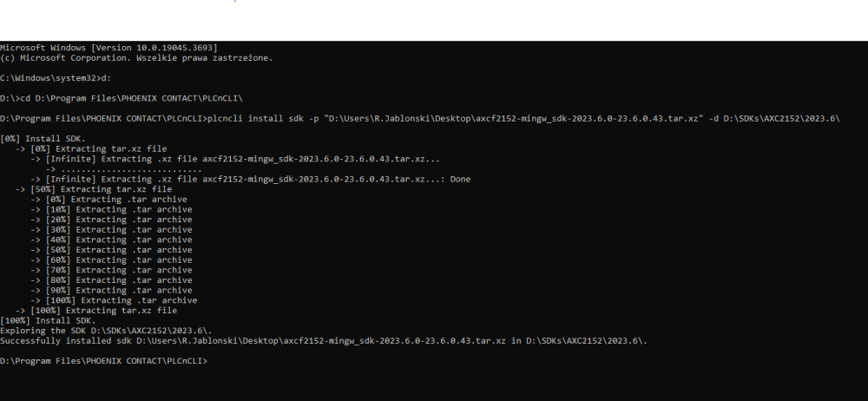This screenshot has width=868, height=401.
Task: Click the [100%] Extracting .tar archive line
Action: pyautogui.click(x=114, y=300)
